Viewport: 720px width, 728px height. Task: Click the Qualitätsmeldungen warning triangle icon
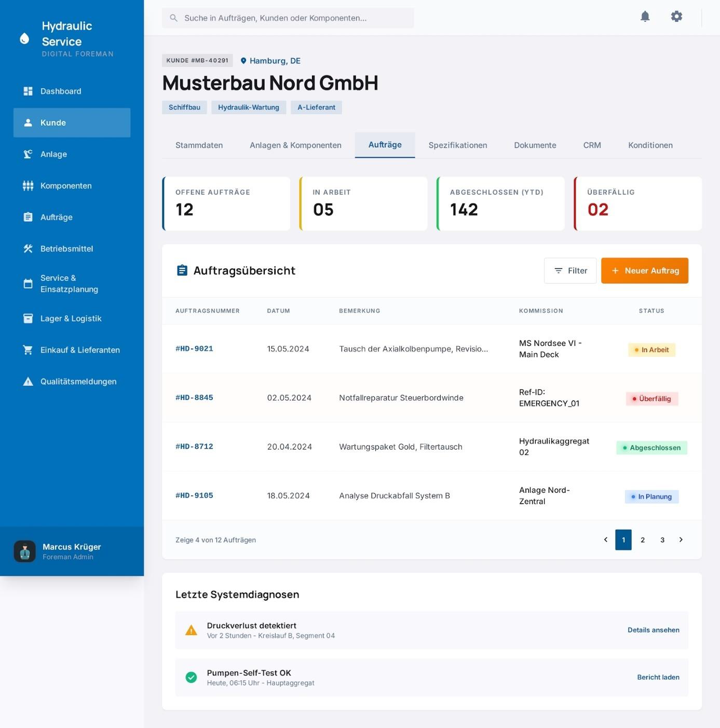28,382
